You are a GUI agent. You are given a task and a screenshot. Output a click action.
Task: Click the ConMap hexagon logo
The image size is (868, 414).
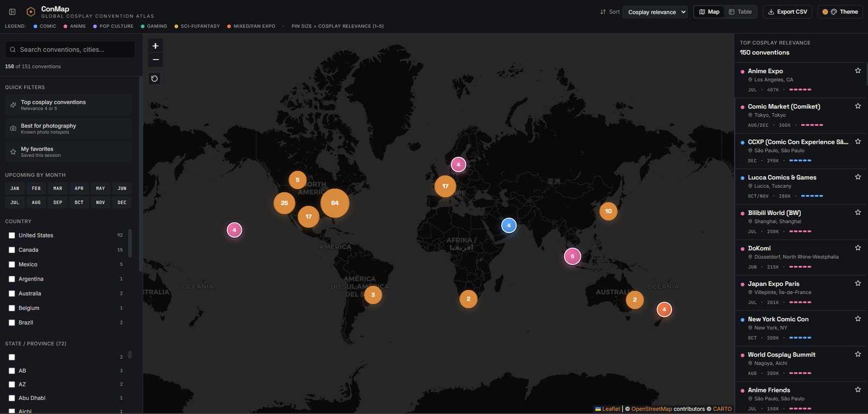(31, 11)
